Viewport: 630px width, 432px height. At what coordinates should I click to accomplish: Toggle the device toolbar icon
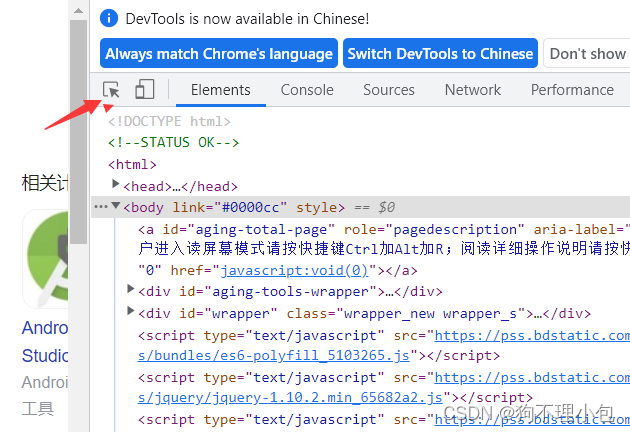click(x=145, y=89)
